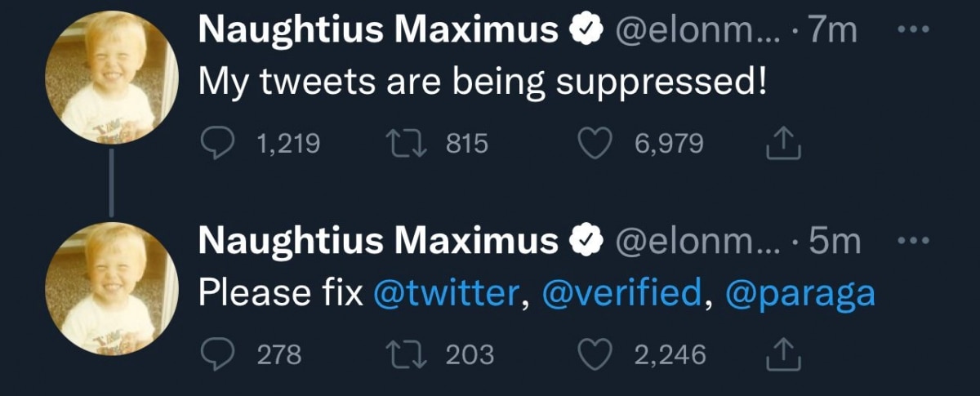The image size is (980, 396).
Task: Open the @verified mention link
Action: [x=621, y=293]
